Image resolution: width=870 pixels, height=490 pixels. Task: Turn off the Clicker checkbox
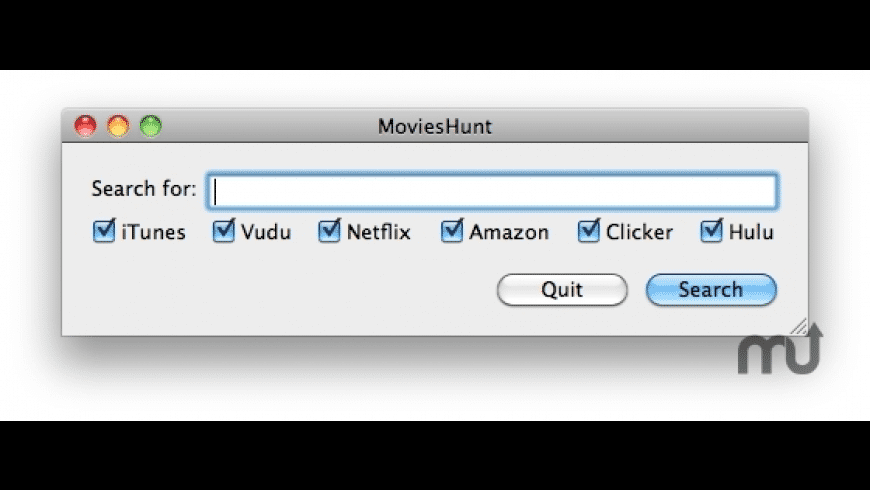click(x=588, y=232)
